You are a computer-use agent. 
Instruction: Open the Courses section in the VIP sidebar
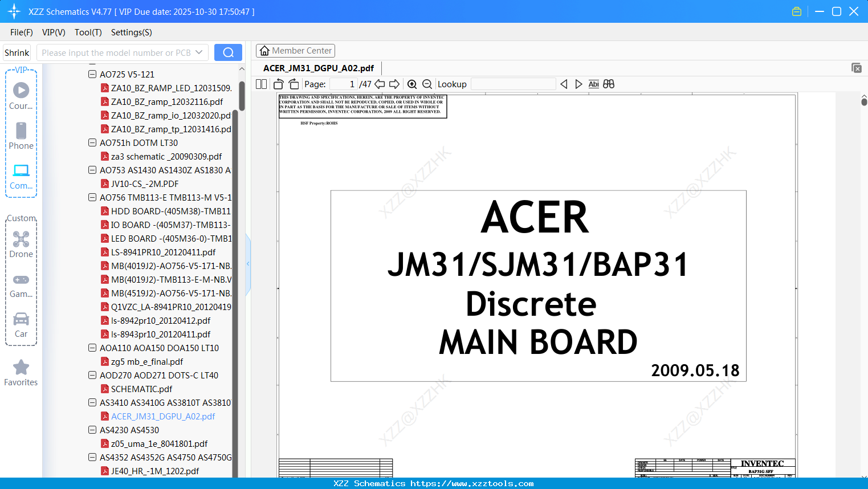21,96
